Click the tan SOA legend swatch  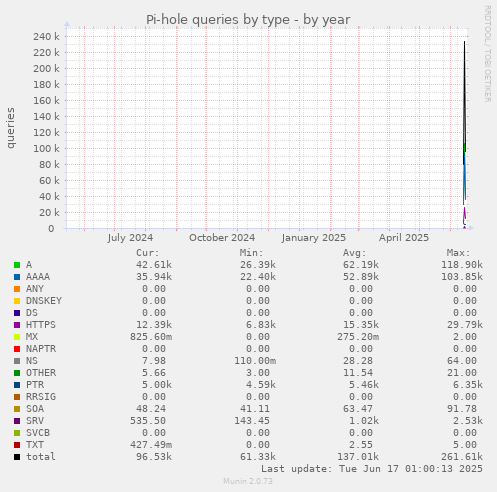point(17,409)
